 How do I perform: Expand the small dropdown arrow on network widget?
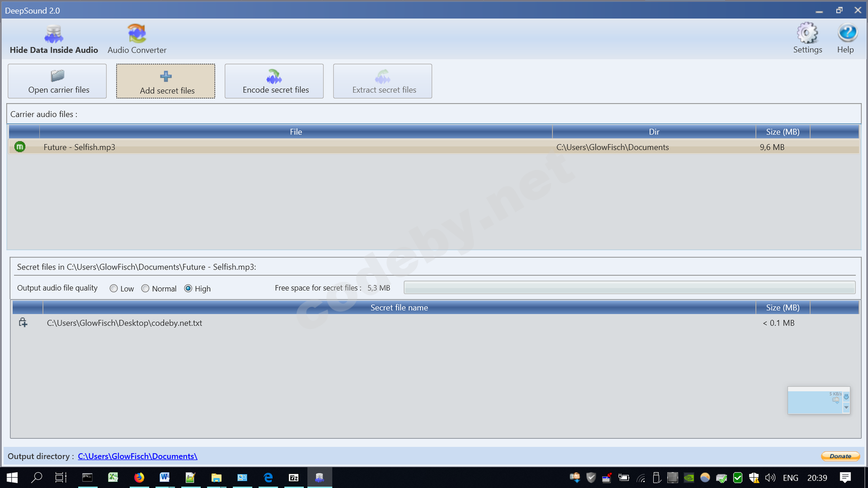point(846,407)
